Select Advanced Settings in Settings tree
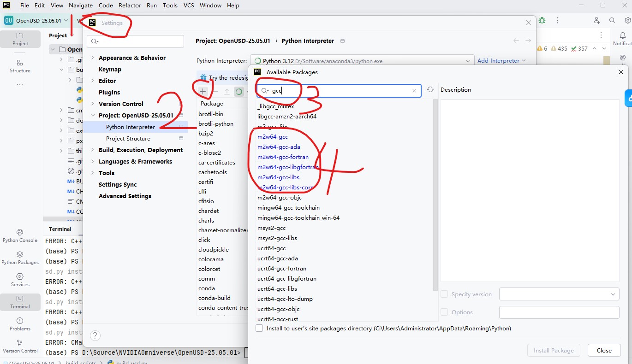Screen dimensions: 632x364 tap(125, 196)
